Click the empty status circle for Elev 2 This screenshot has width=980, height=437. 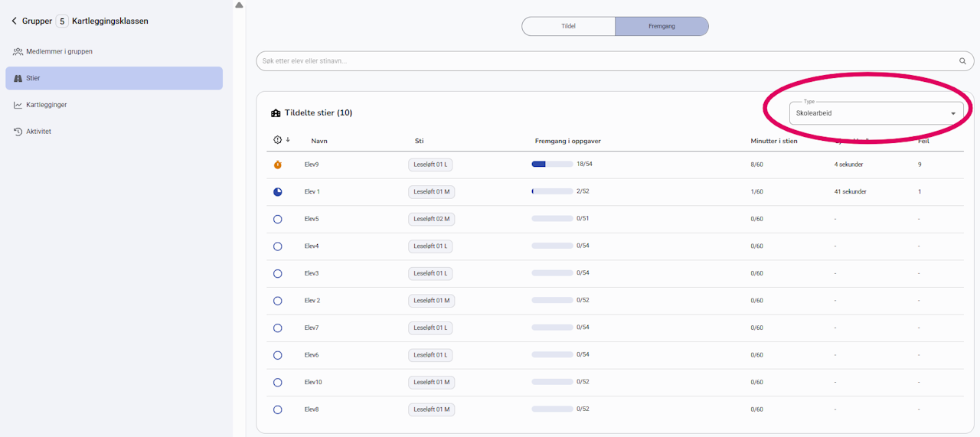277,301
